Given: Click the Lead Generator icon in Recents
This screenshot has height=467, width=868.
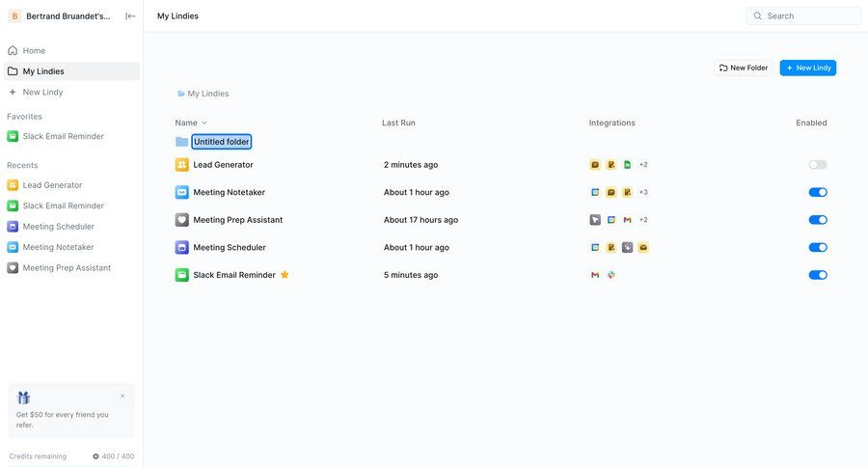Looking at the screenshot, I should coord(13,185).
